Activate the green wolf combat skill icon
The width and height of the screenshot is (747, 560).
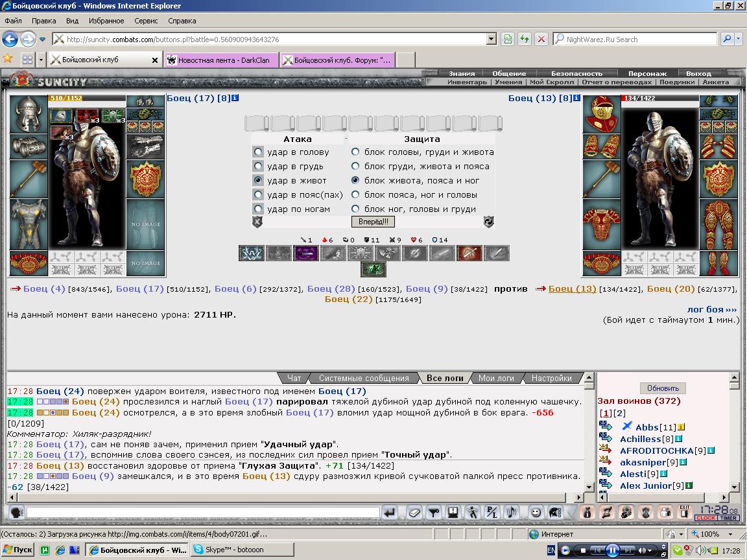(373, 270)
